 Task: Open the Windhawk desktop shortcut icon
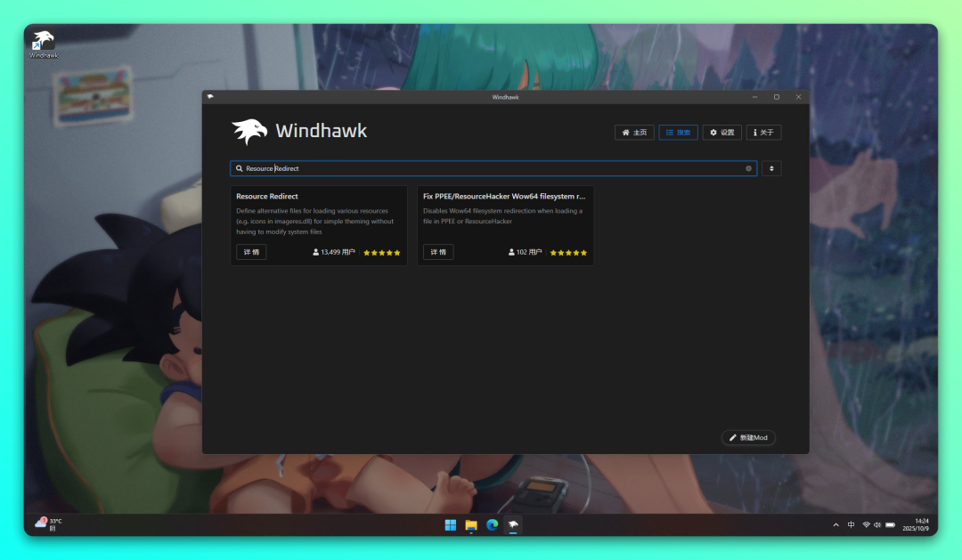click(43, 44)
